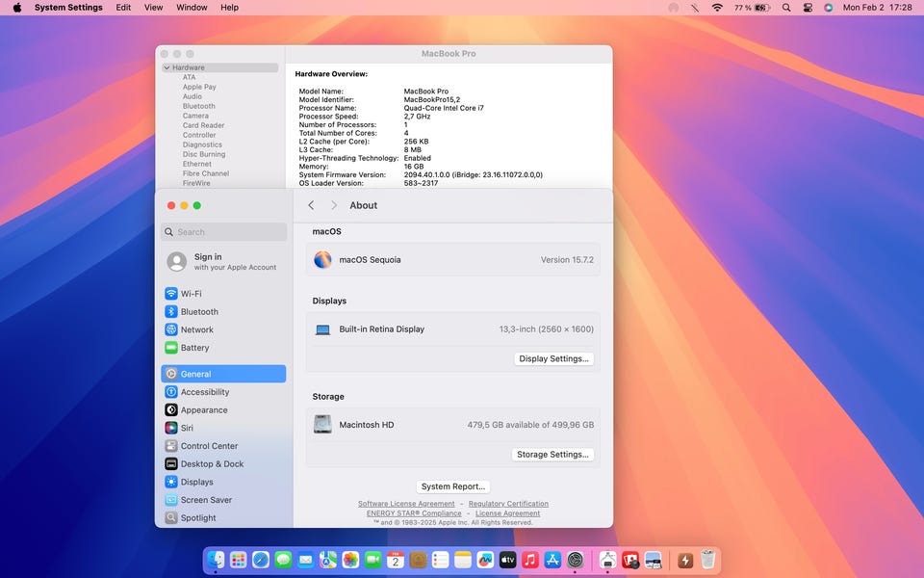Open the View menu in the menu bar
Screen dimensions: 924x578
pos(153,8)
